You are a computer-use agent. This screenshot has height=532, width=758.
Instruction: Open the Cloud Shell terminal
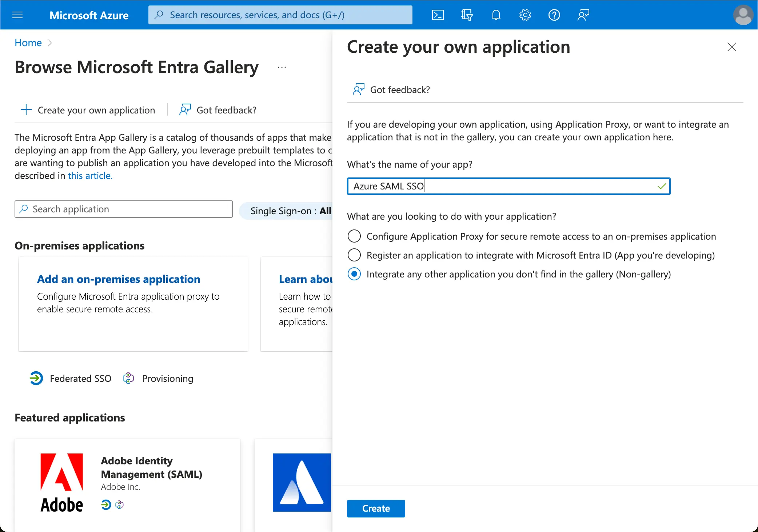click(x=438, y=15)
